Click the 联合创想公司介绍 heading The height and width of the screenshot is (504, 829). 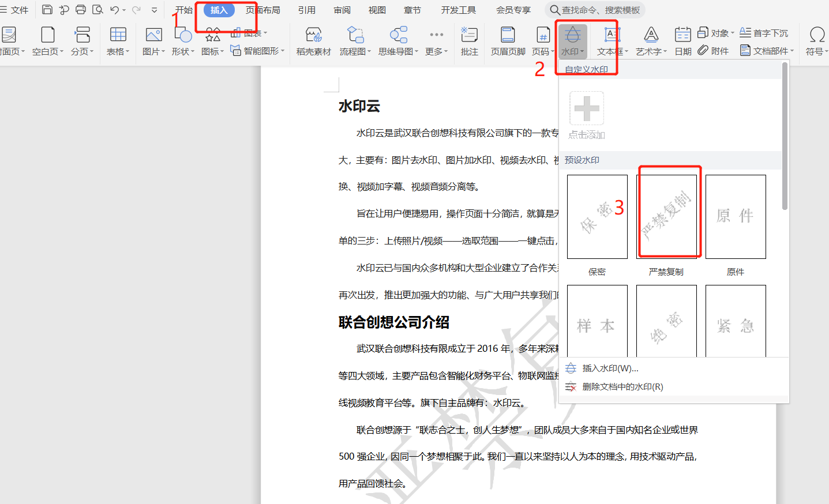394,322
